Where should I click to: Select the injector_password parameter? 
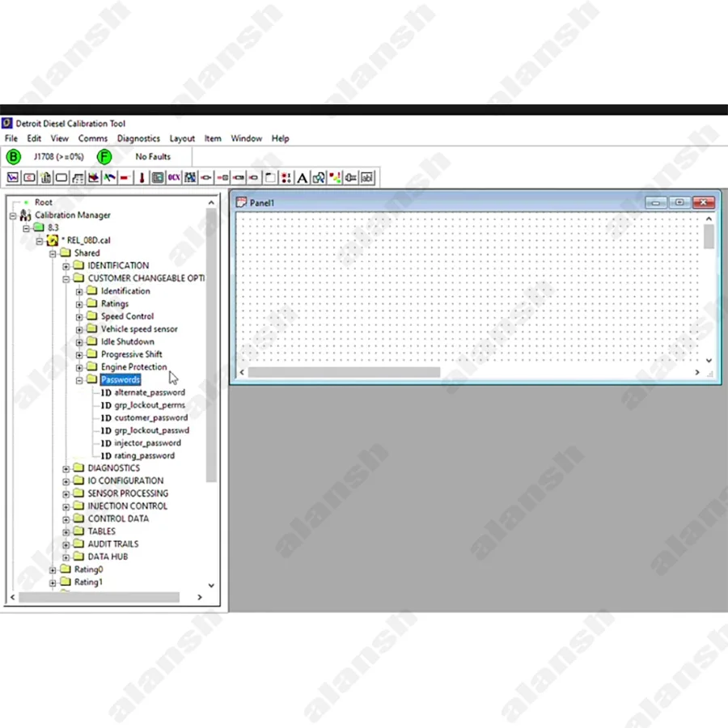[x=148, y=443]
